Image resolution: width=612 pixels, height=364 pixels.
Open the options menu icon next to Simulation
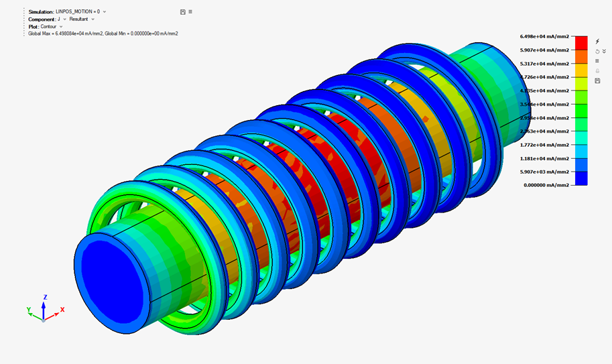coord(190,11)
